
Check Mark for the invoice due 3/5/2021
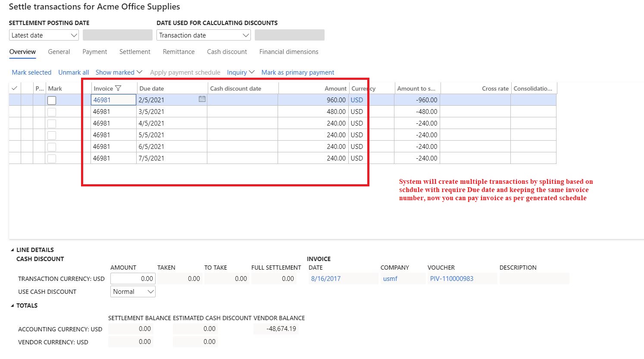pyautogui.click(x=52, y=111)
